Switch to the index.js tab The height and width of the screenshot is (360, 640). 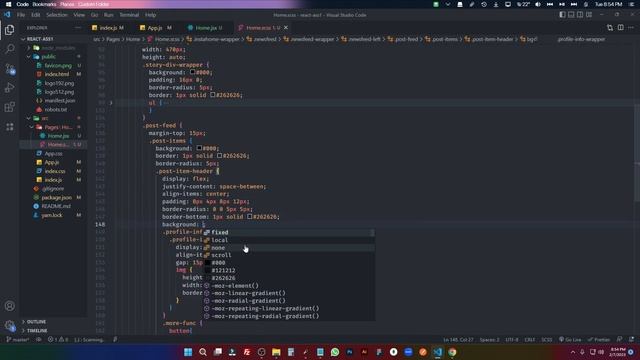pos(108,28)
